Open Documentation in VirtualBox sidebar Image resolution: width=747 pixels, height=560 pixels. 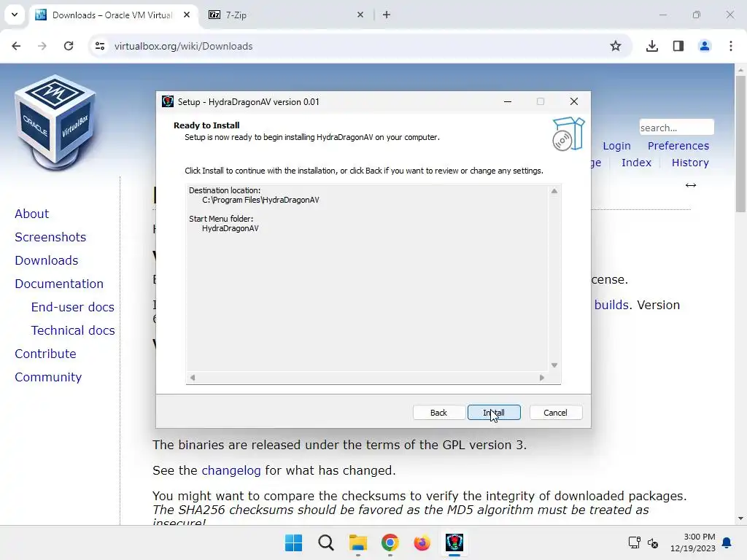[x=59, y=284]
